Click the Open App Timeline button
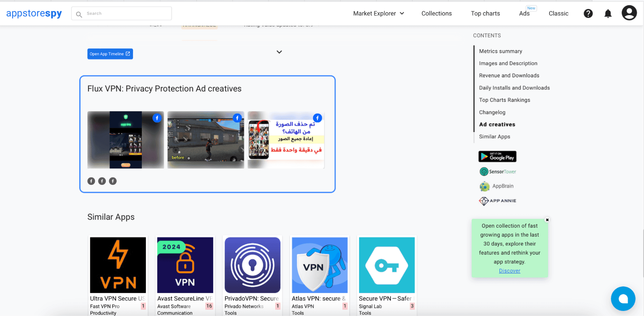 [x=110, y=54]
